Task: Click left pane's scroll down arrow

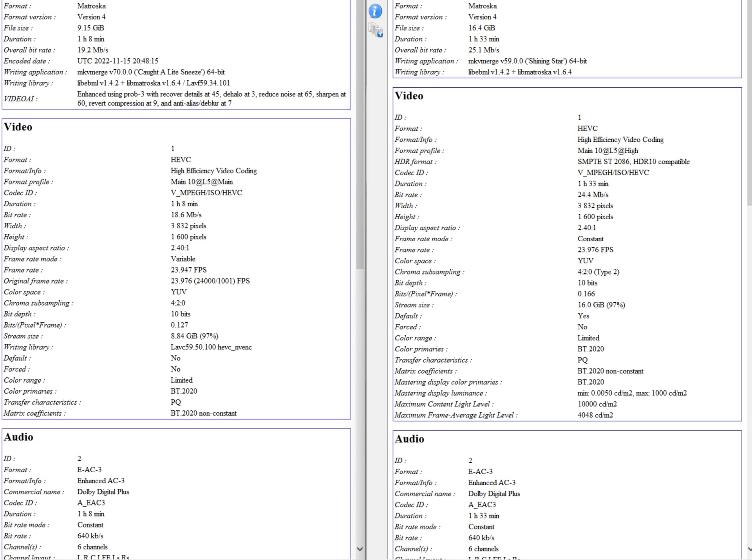Action: click(x=360, y=549)
